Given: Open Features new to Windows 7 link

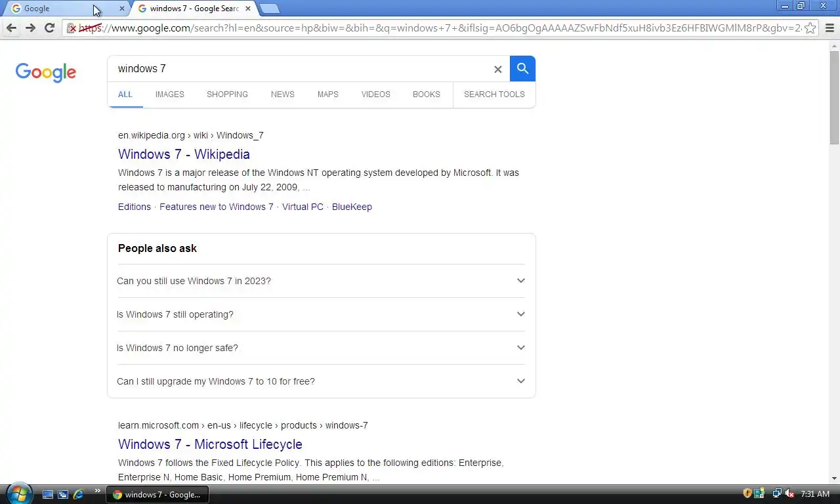Looking at the screenshot, I should pyautogui.click(x=217, y=207).
